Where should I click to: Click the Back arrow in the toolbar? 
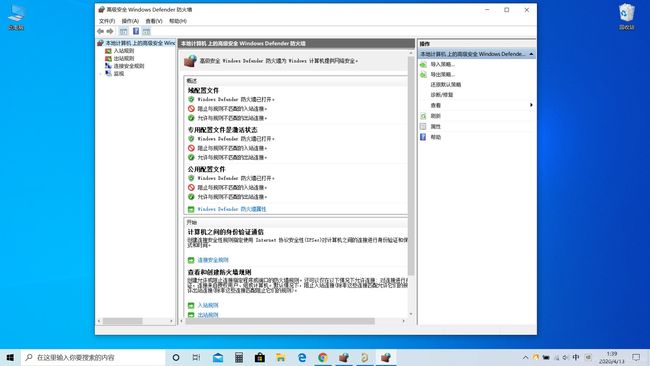pos(100,32)
